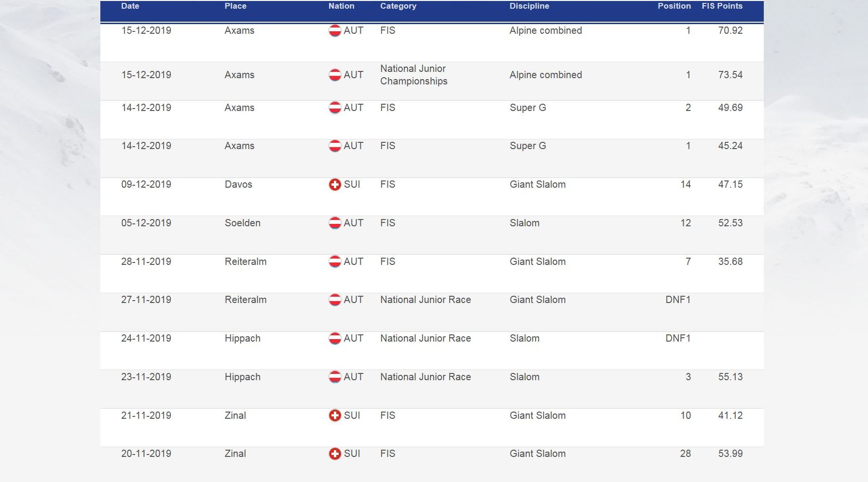Image resolution: width=868 pixels, height=482 pixels.
Task: Click National Junior Race in 24-11-2019 row
Action: tap(426, 338)
